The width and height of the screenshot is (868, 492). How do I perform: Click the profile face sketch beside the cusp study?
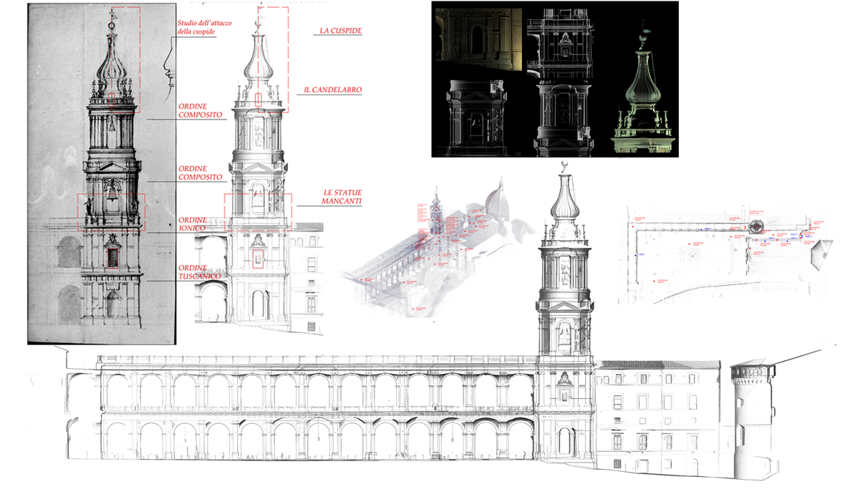168,68
